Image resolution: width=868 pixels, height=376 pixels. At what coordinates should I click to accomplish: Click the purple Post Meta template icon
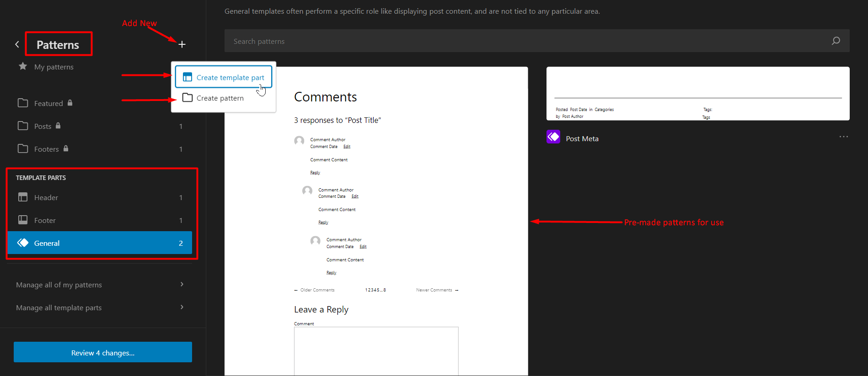[x=553, y=137]
